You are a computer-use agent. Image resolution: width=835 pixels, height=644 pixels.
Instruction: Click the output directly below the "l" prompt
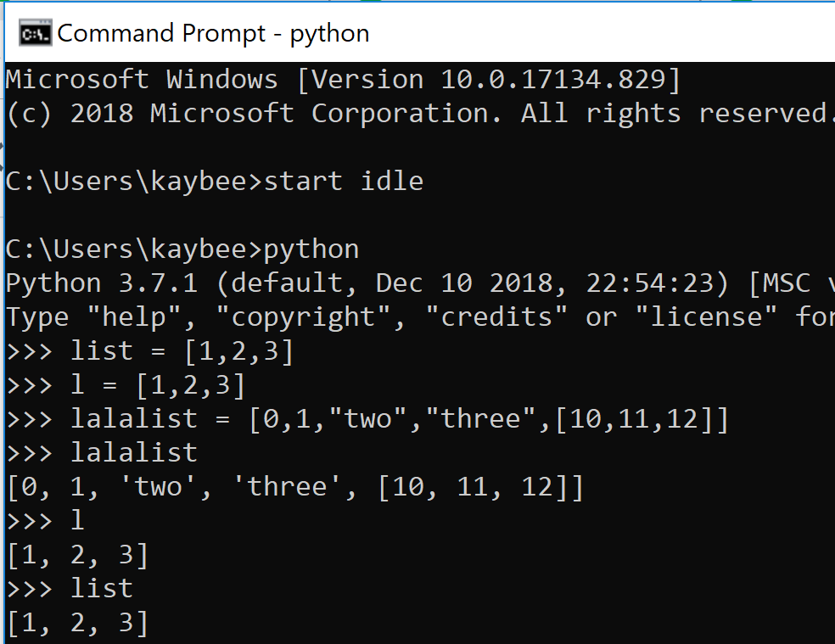point(77,555)
